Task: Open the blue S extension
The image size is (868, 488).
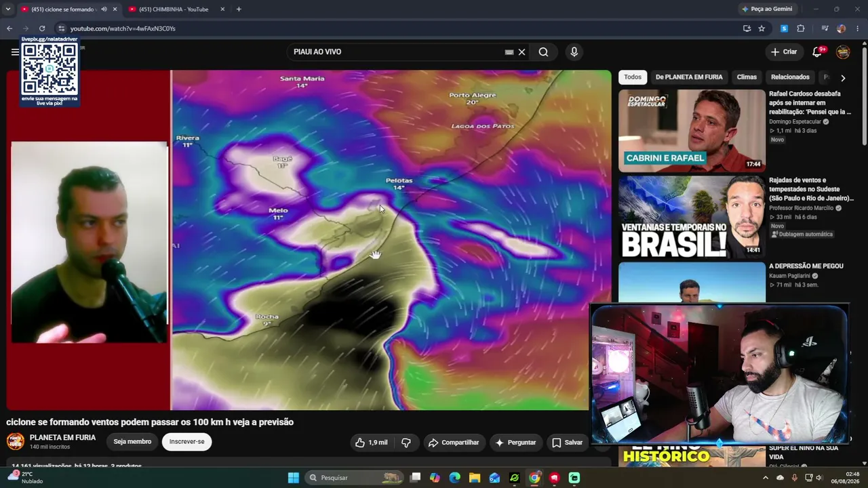Action: tap(784, 28)
